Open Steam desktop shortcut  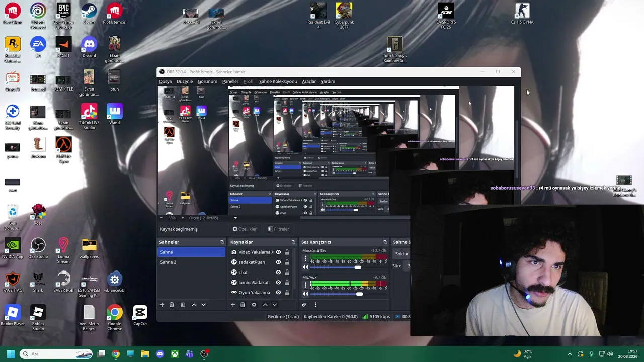point(89,14)
